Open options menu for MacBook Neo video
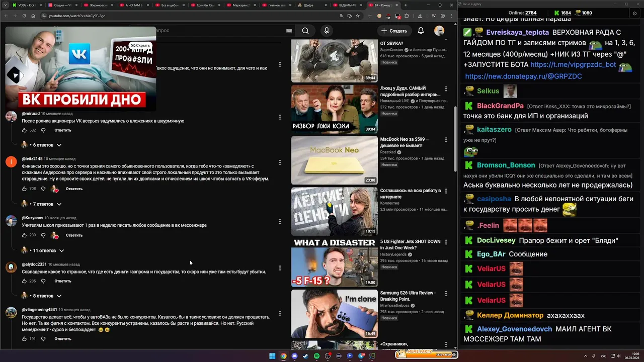The image size is (644, 362). 446,140
